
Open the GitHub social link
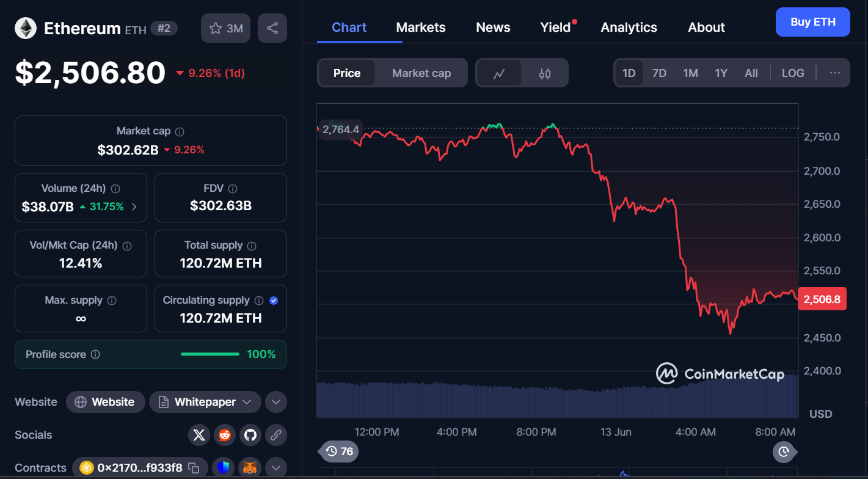(250, 435)
